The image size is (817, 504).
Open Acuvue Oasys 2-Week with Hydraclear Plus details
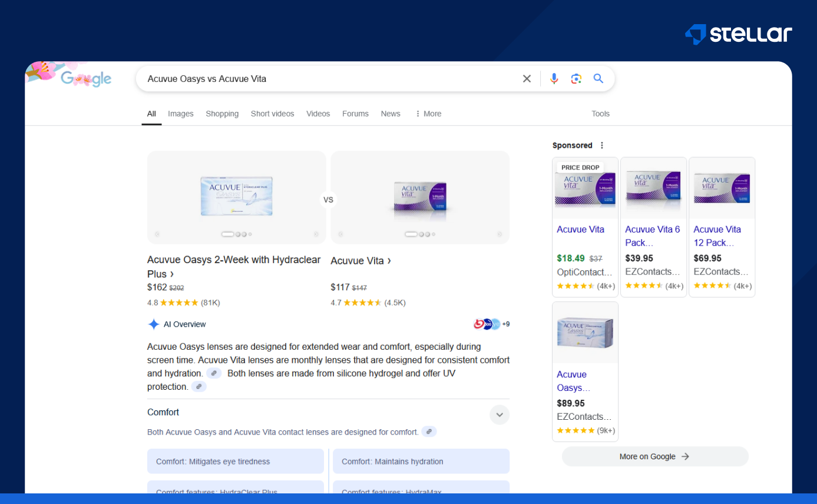[234, 267]
